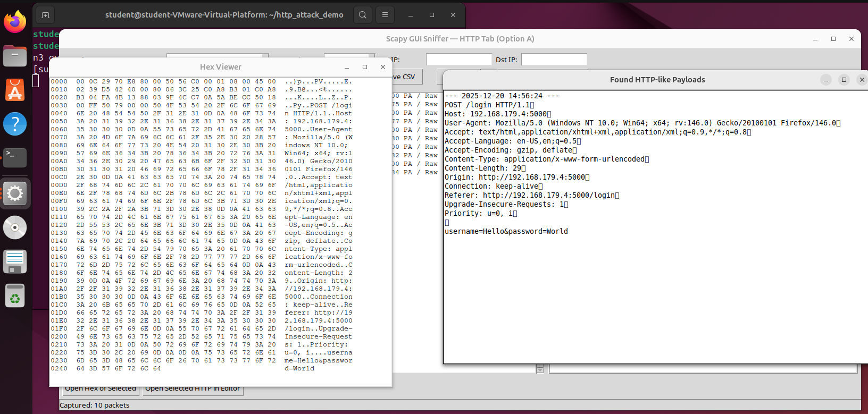This screenshot has width=868, height=414.
Task: Maximize the Hex Viewer window
Action: pos(365,67)
